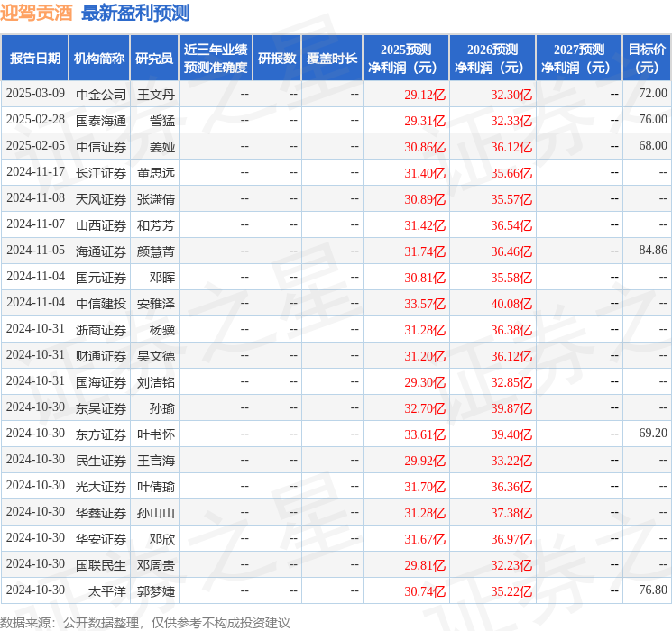Screen dimensions: 672x631
Task: Click the 33.61亿 profit forecast value
Action: pos(425,434)
